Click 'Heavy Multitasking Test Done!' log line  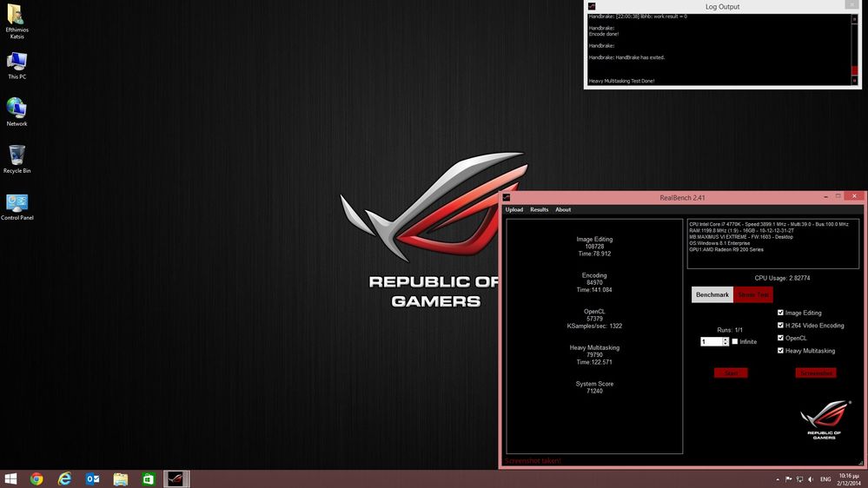(621, 82)
